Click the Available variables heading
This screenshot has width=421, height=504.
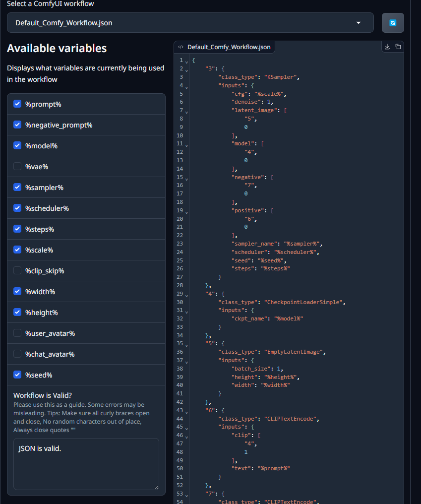[x=57, y=48]
